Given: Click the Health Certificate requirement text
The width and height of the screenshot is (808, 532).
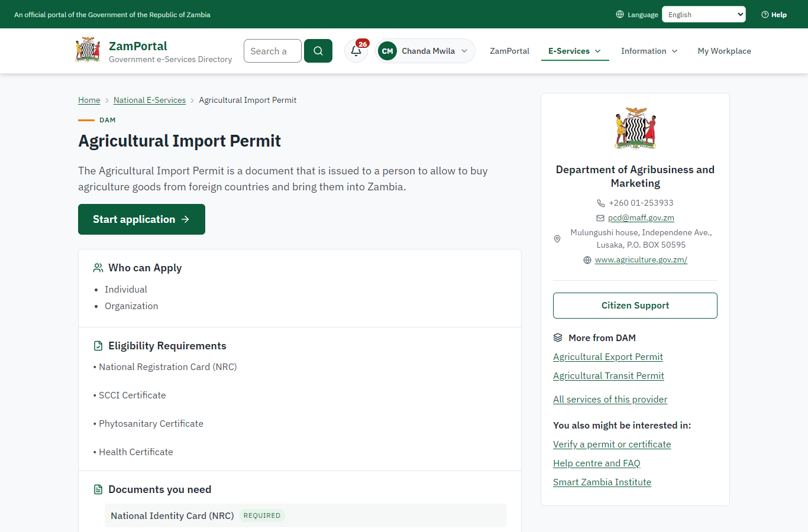Looking at the screenshot, I should coord(136,452).
